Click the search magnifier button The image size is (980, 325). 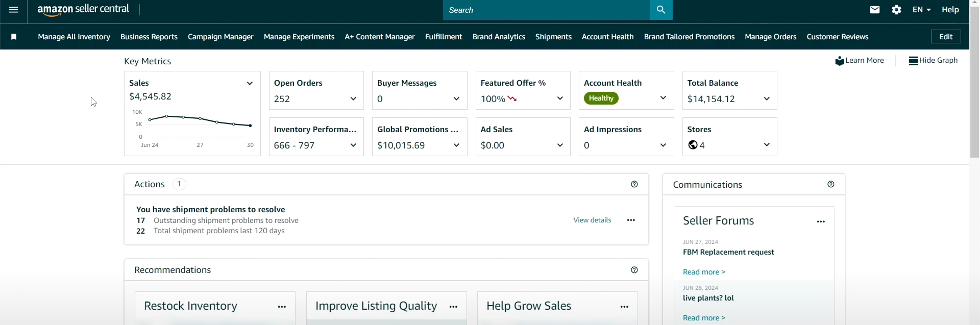[661, 10]
